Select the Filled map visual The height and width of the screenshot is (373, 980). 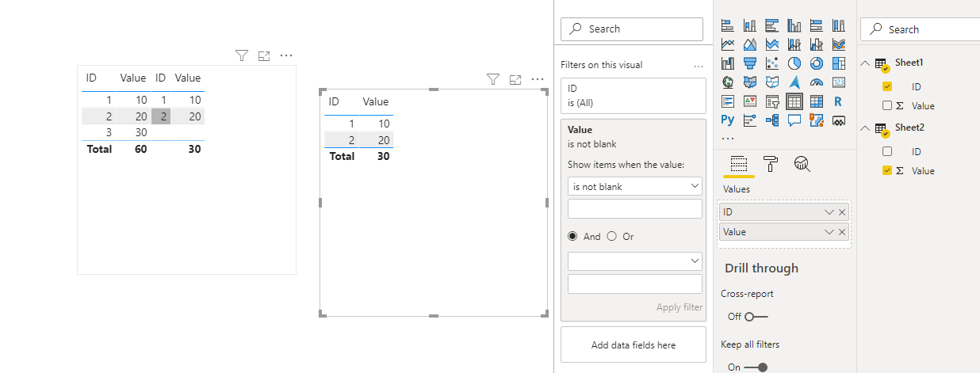tap(750, 82)
